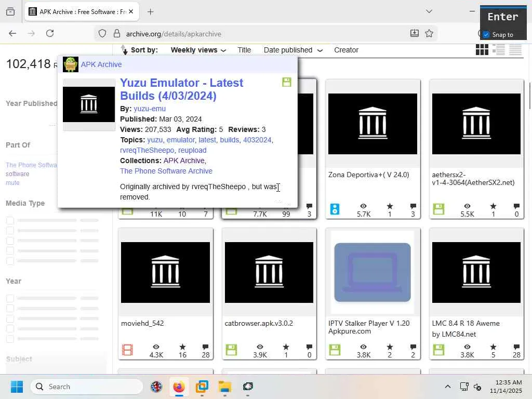Click the emulator topic link

pyautogui.click(x=180, y=140)
